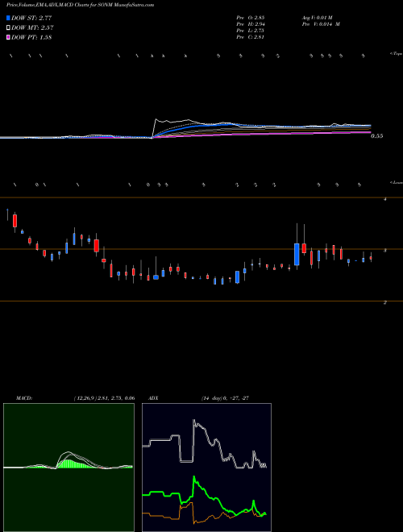This screenshot has height=532, width=403.
Task: Select the 'DOW MT: 2.57' legend text
Action: pyautogui.click(x=32, y=28)
